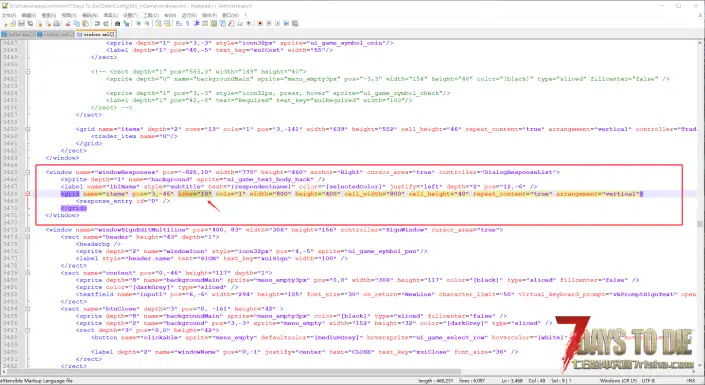Click the Playback macro toolbar icon

click(277, 23)
